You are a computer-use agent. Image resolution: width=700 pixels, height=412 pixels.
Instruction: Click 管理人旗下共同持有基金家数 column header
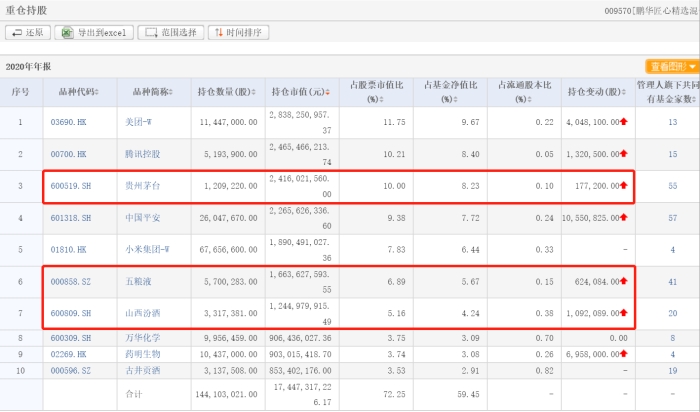667,92
